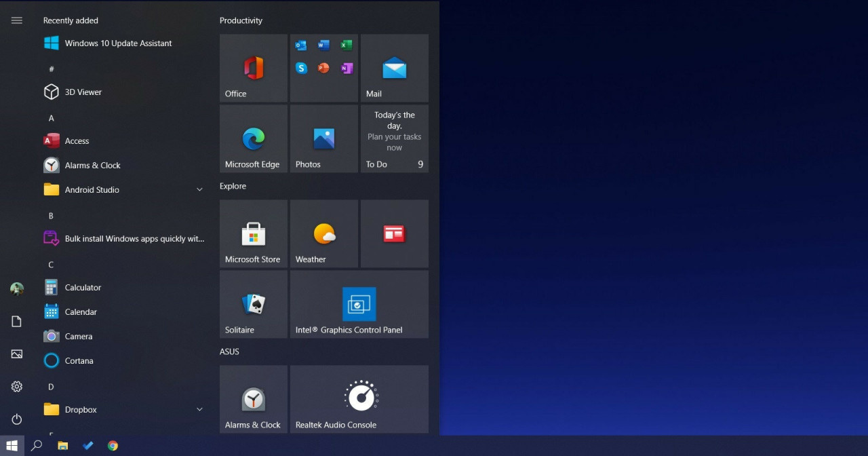The image size is (868, 456).
Task: Click the user account avatar
Action: pos(17,289)
